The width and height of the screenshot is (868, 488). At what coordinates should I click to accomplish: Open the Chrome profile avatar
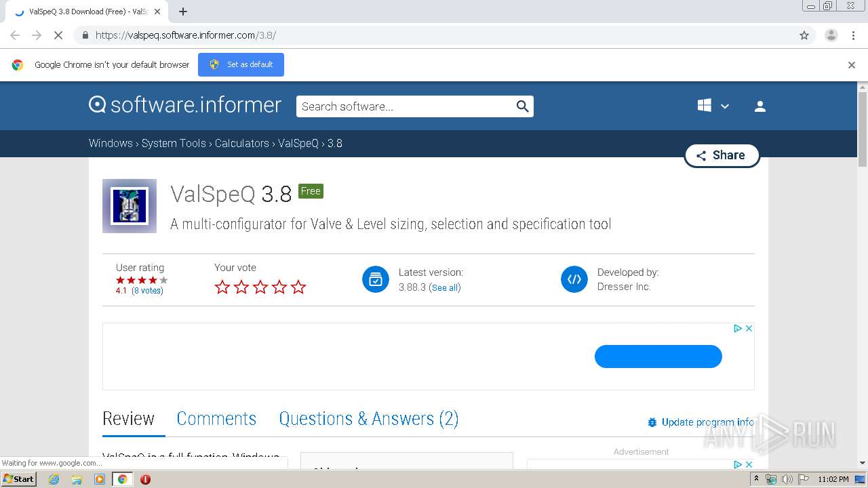(831, 35)
